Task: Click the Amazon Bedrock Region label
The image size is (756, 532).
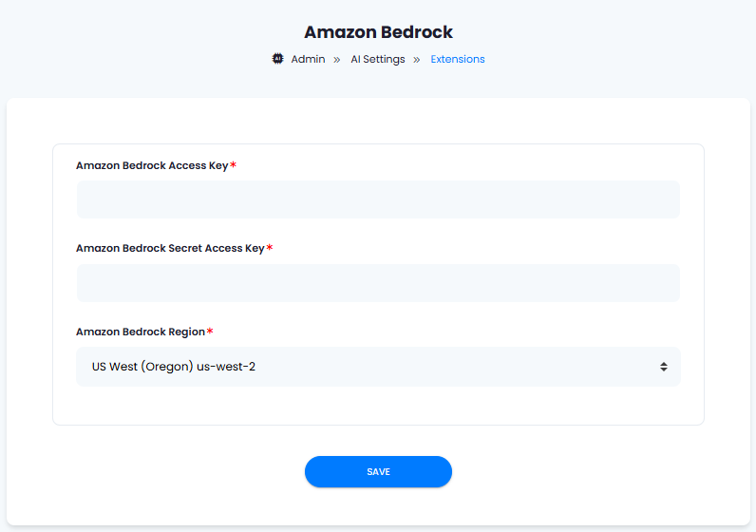Action: coord(141,332)
